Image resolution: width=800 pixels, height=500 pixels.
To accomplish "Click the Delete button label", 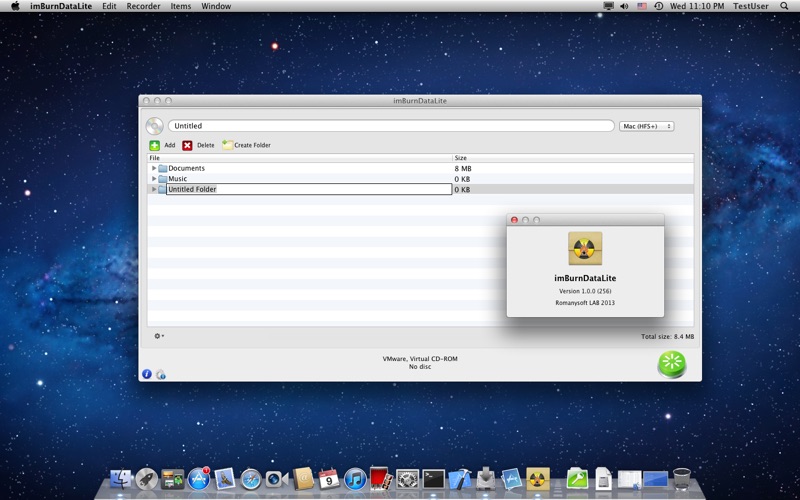I will click(x=206, y=145).
